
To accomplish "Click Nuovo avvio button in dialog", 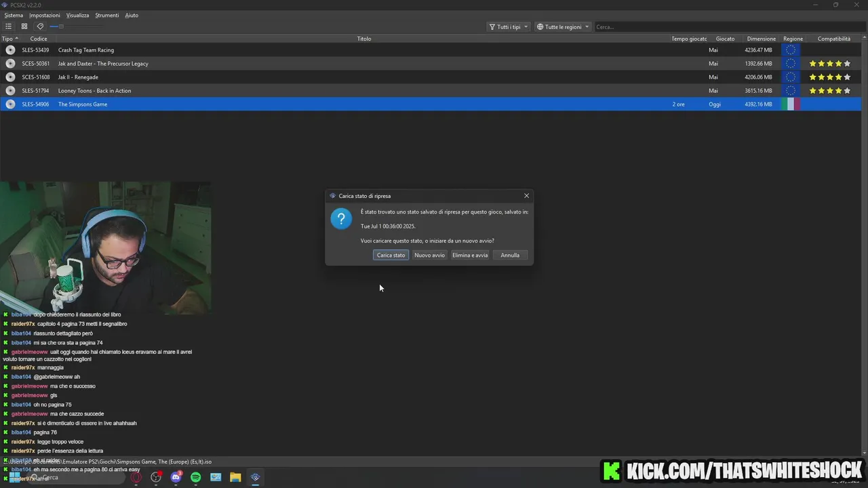I will coord(429,256).
